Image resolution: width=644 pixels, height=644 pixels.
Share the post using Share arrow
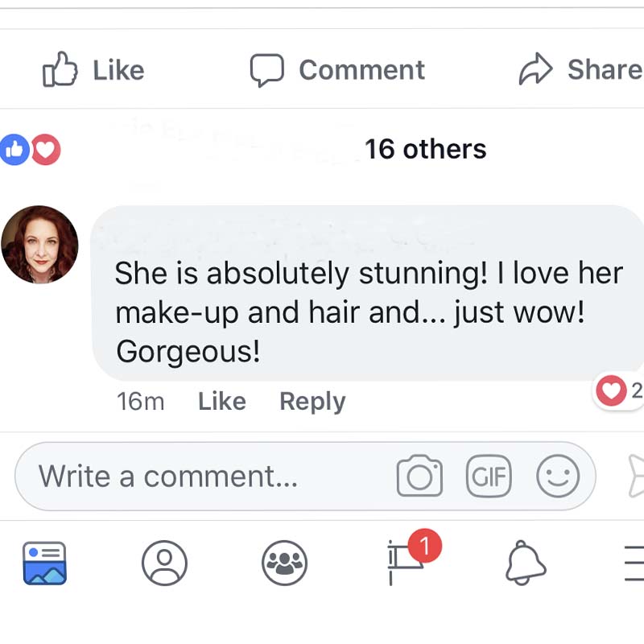[x=580, y=71]
